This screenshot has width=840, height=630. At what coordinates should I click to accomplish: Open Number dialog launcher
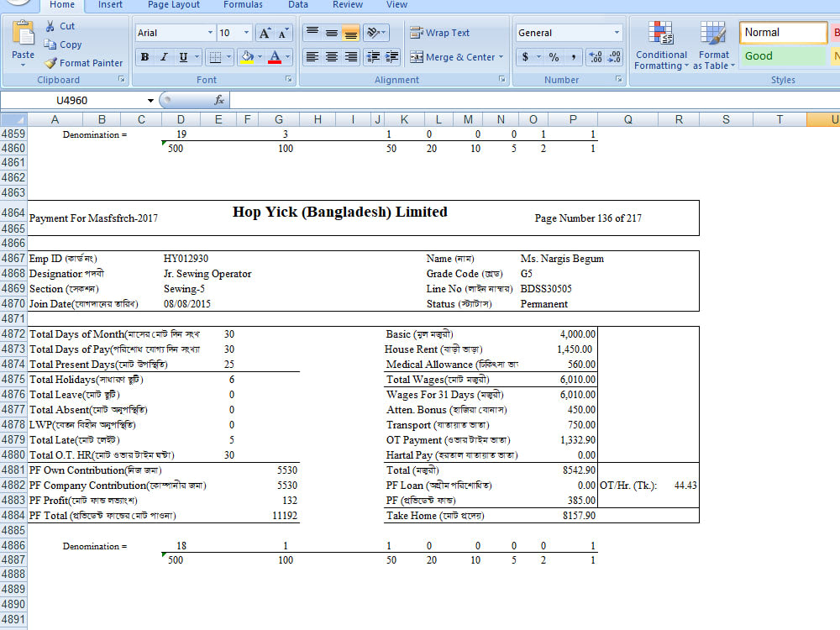[619, 79]
